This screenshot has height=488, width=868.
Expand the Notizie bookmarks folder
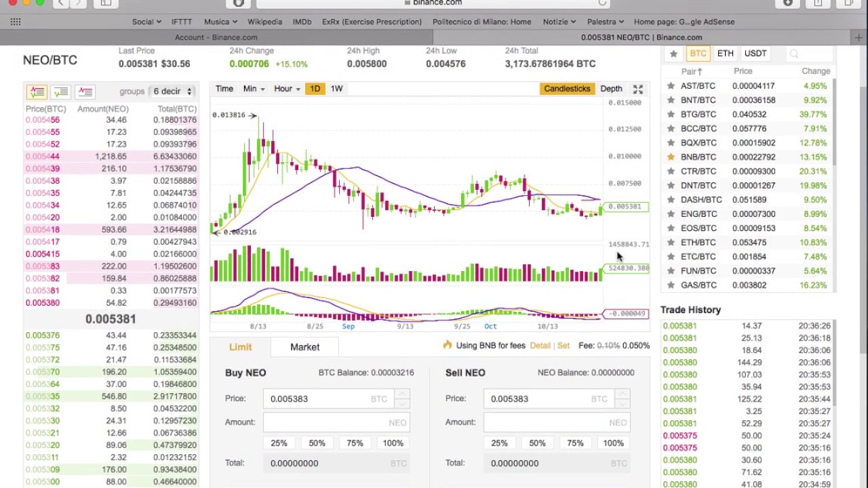click(559, 22)
